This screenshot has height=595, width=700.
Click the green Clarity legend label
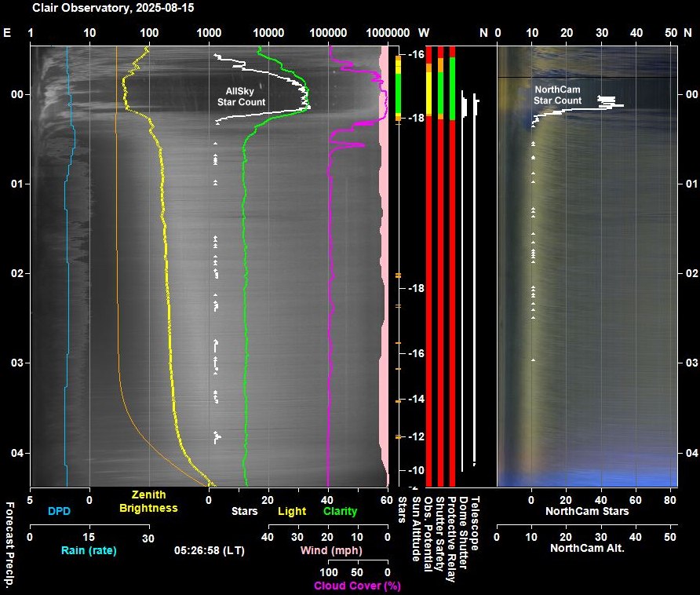(x=340, y=511)
